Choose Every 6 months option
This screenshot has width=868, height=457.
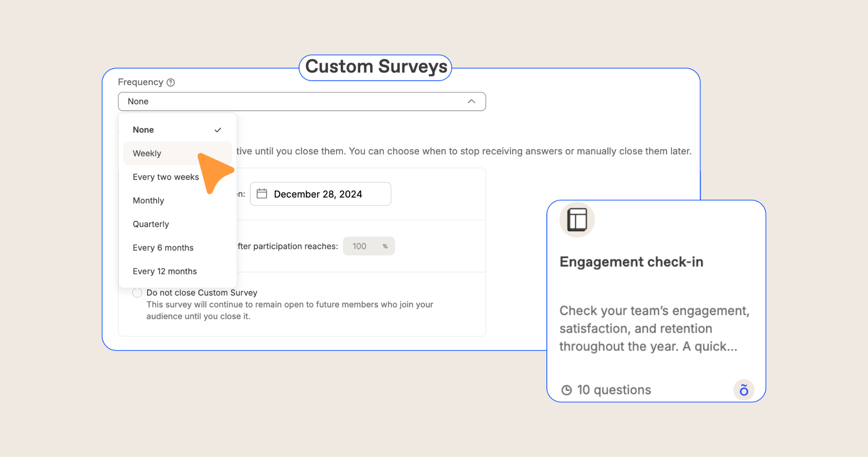(163, 248)
